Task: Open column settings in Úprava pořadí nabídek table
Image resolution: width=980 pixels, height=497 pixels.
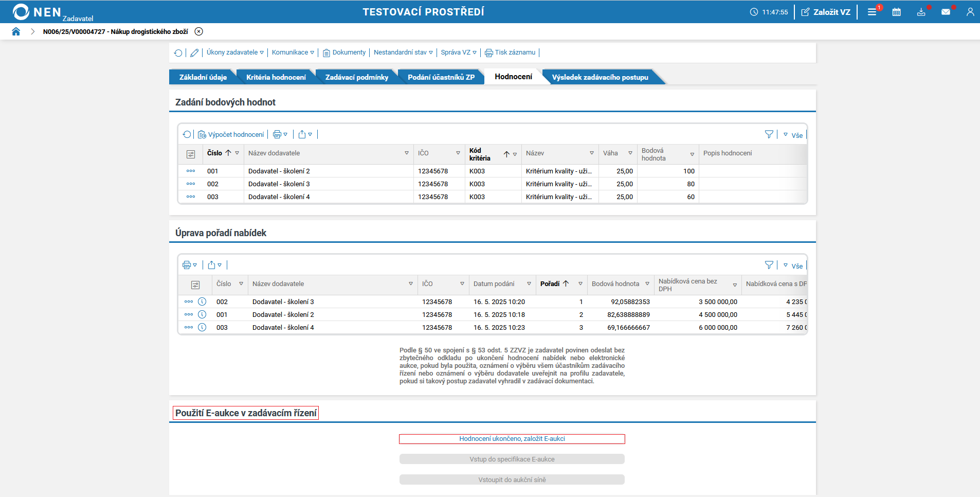Action: coord(195,285)
